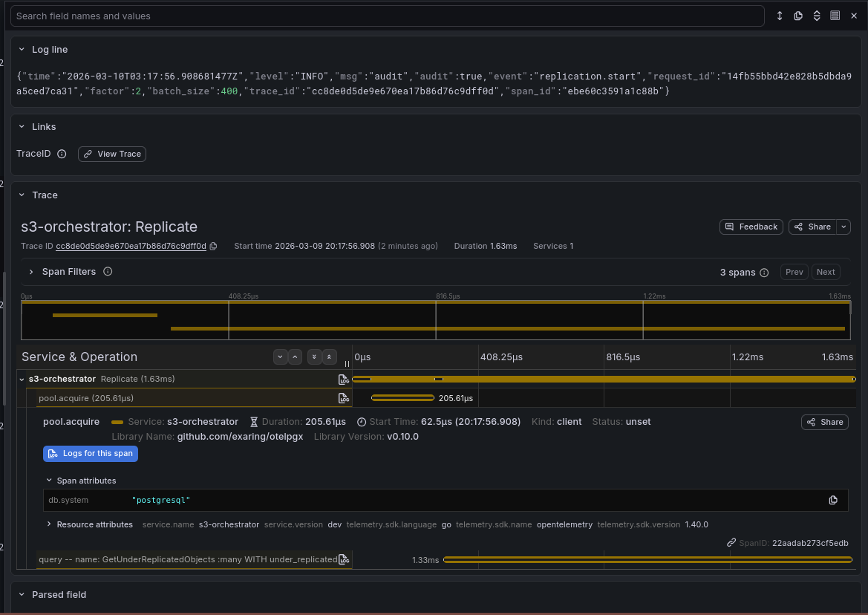
Task: Click the Prev span button
Action: (794, 272)
